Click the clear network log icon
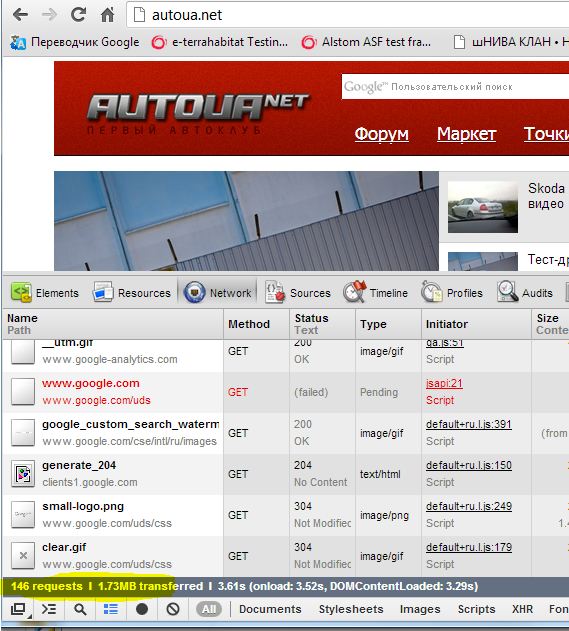This screenshot has width=569, height=631. pyautogui.click(x=173, y=609)
